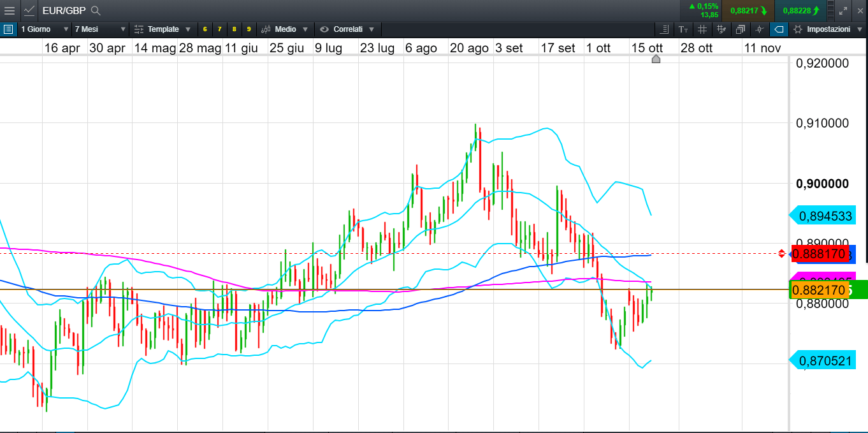Click the ruled-lines icon left of Tt
This screenshot has height=433, width=868.
click(664, 29)
